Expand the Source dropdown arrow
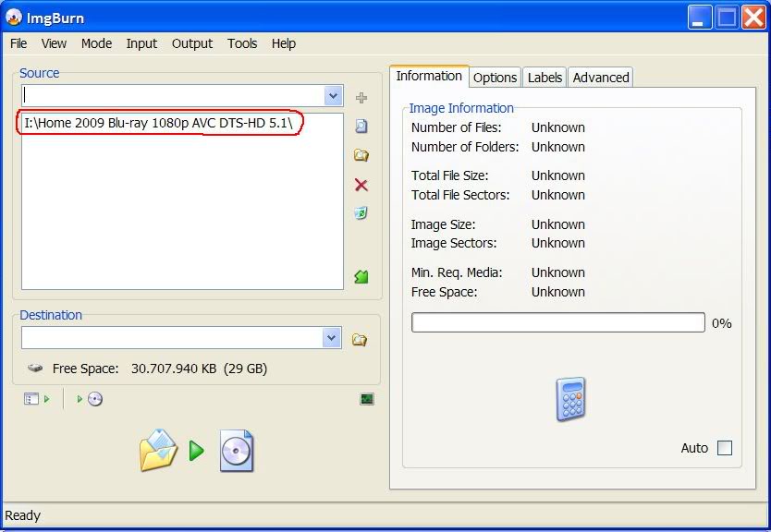771x532 pixels. coord(333,96)
